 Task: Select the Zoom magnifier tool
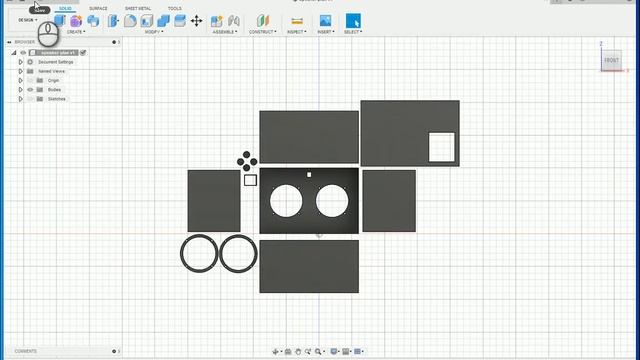tap(318, 351)
